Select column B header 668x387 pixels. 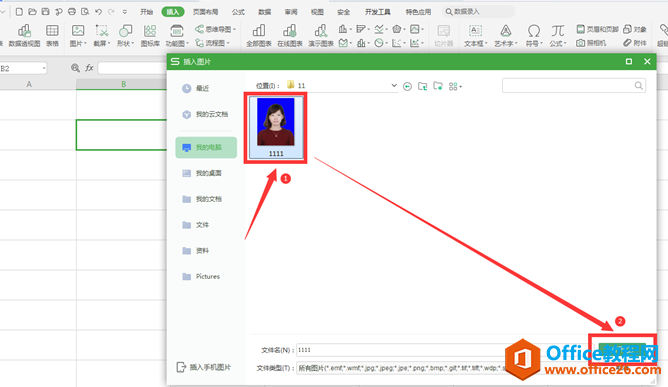pyautogui.click(x=123, y=84)
